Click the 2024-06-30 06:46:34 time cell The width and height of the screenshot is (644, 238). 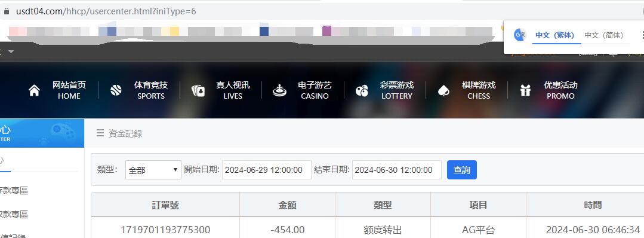(593, 230)
